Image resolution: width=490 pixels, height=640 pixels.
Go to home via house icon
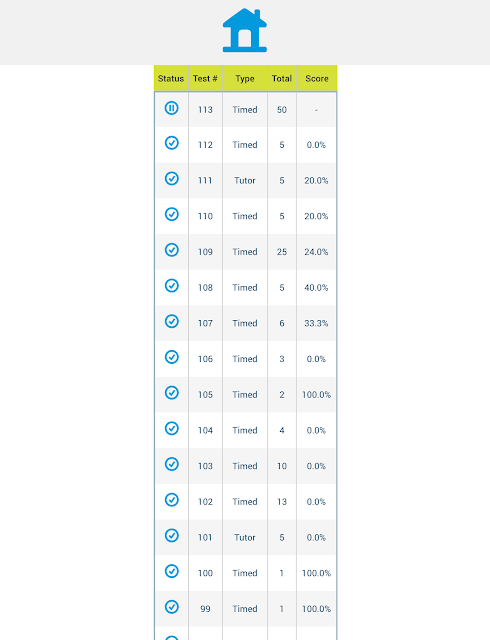pos(245,30)
